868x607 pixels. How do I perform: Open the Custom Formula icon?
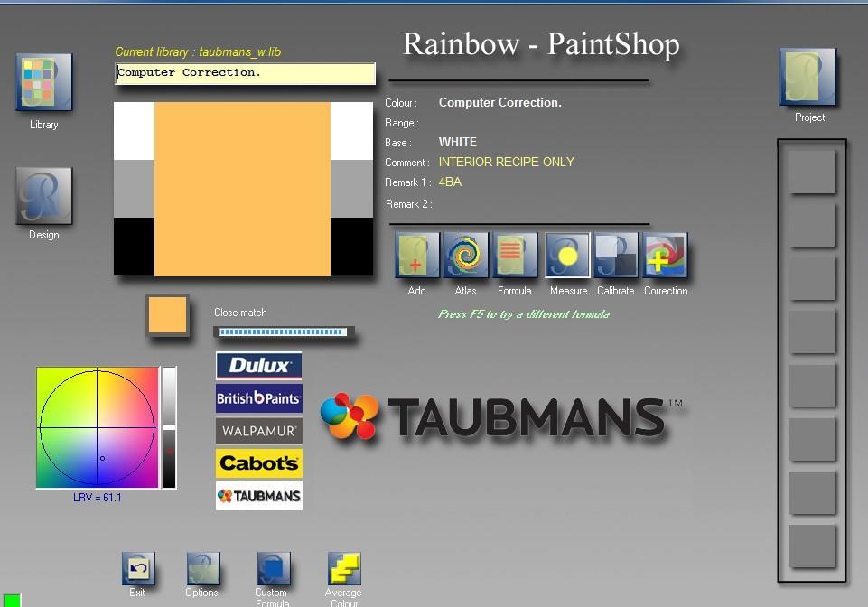(x=274, y=568)
